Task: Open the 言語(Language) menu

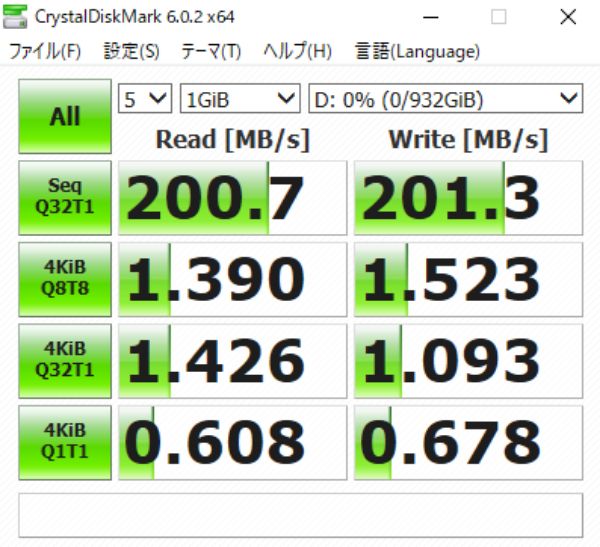Action: (x=417, y=51)
